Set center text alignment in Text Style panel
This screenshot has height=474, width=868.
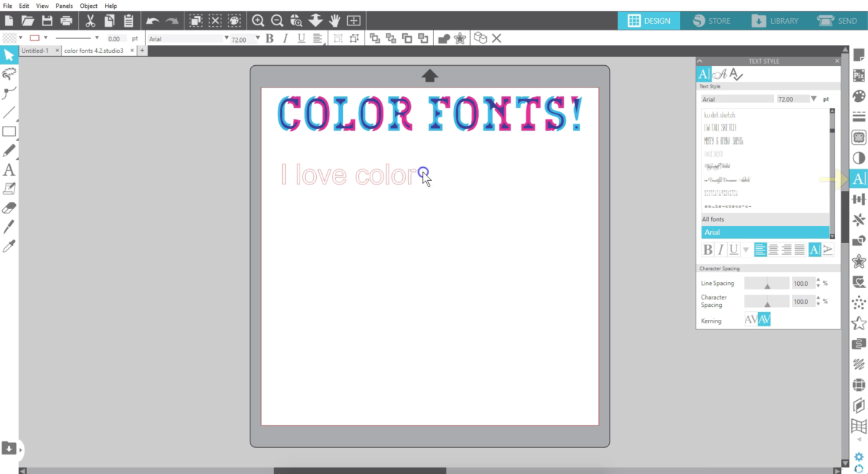tap(773, 250)
